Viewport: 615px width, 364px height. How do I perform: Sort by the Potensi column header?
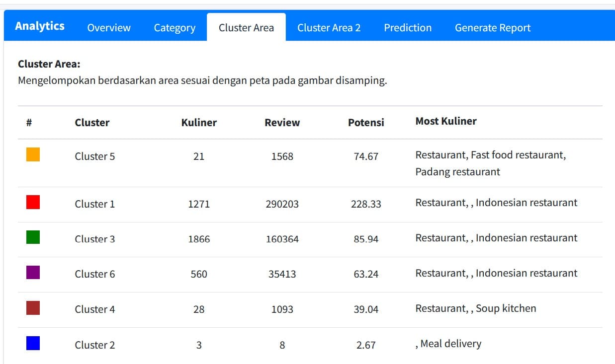366,123
